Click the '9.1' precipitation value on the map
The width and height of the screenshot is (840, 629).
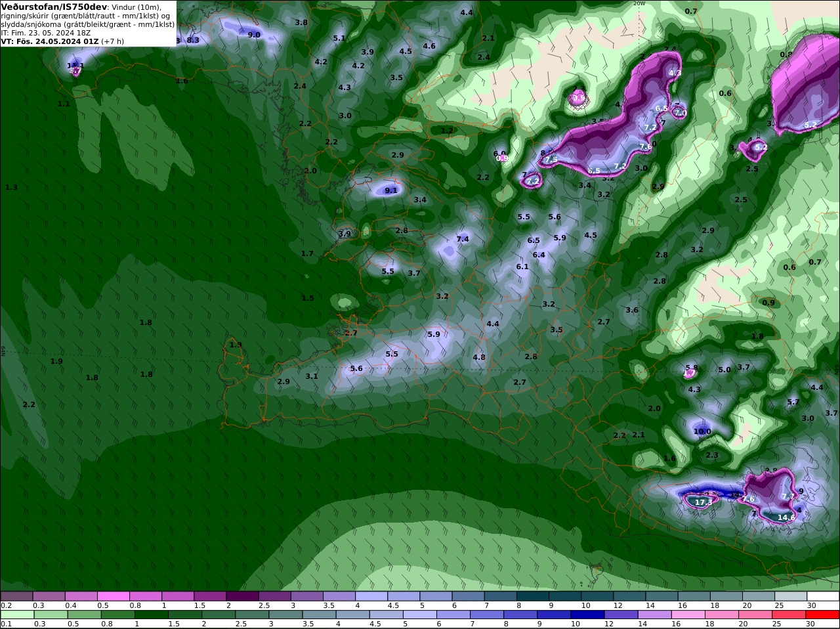pos(391,190)
